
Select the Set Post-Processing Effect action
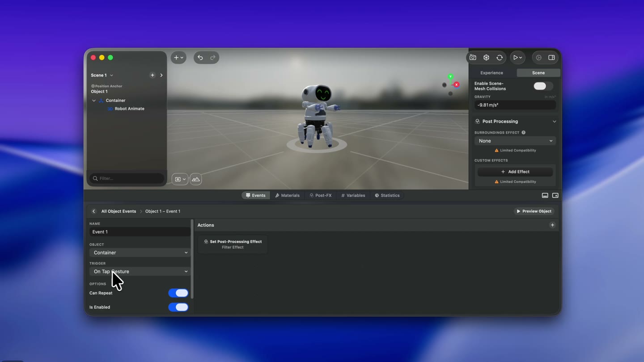(x=233, y=244)
